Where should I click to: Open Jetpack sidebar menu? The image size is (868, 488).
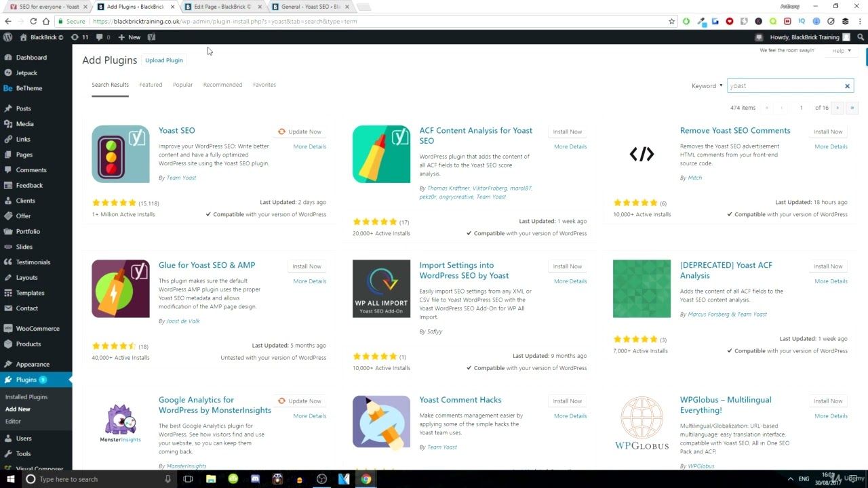[x=26, y=73]
